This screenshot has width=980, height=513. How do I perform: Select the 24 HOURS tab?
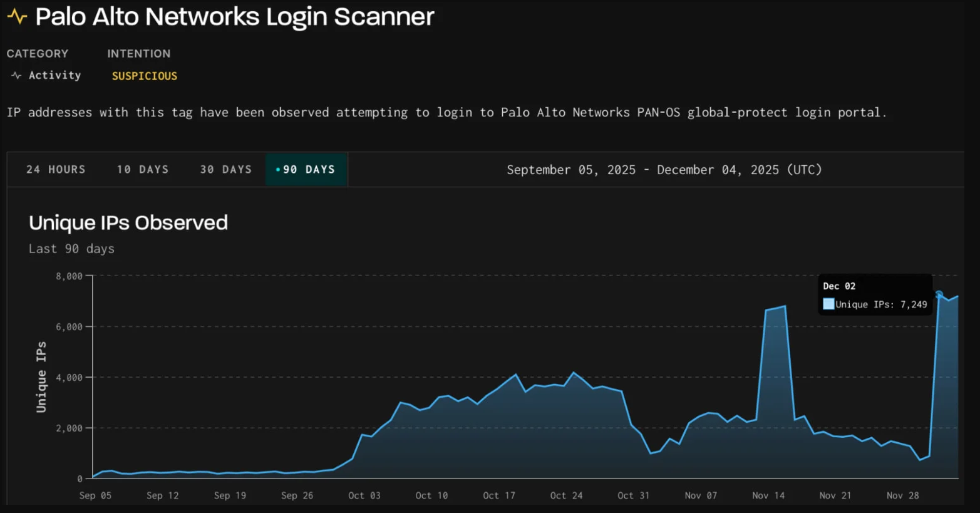click(56, 170)
